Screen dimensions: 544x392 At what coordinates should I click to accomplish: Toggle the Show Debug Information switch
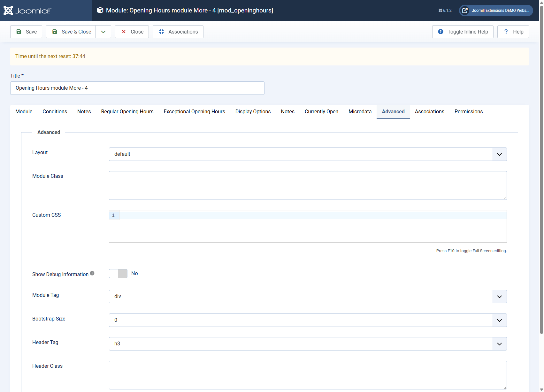click(118, 274)
